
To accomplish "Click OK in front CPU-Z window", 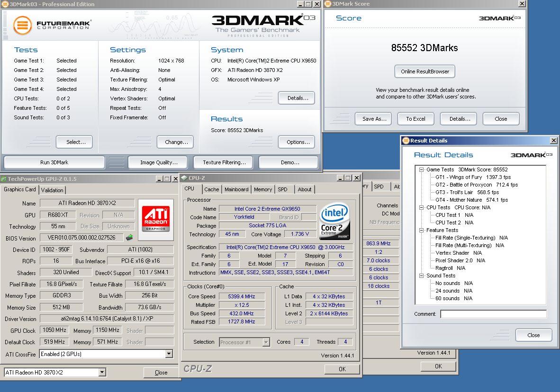I will (342, 369).
